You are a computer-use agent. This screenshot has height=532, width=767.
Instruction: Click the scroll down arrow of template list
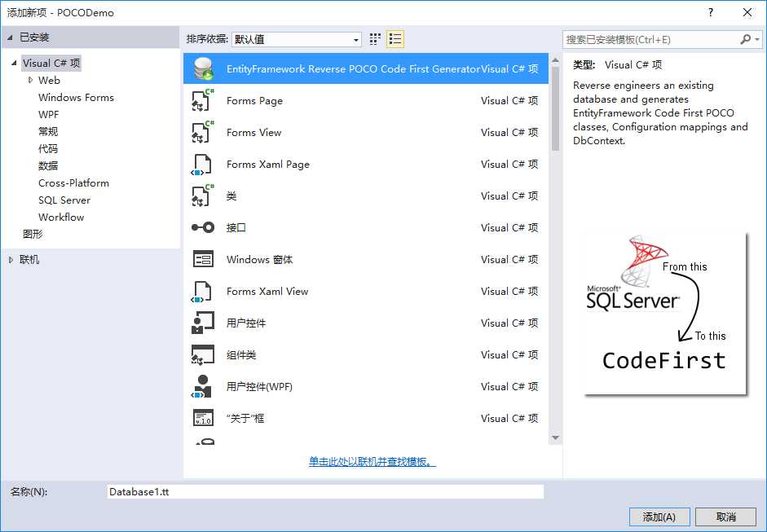tap(555, 437)
